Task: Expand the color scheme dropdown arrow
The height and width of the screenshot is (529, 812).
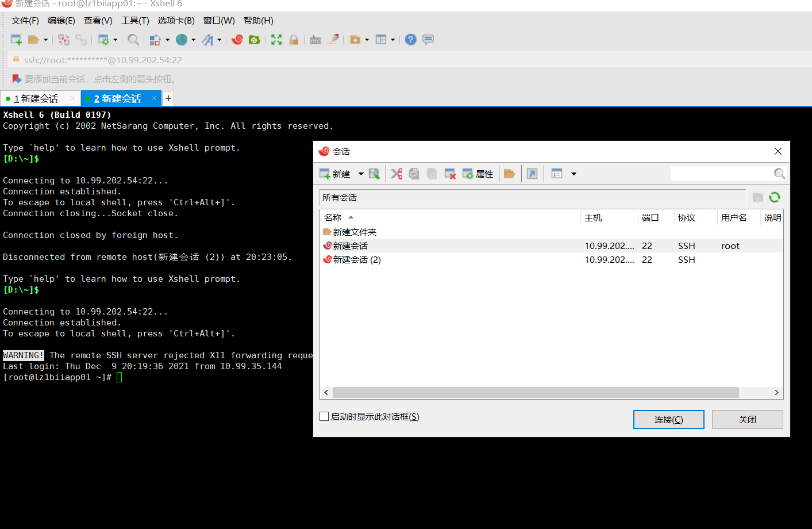Action: (168, 40)
